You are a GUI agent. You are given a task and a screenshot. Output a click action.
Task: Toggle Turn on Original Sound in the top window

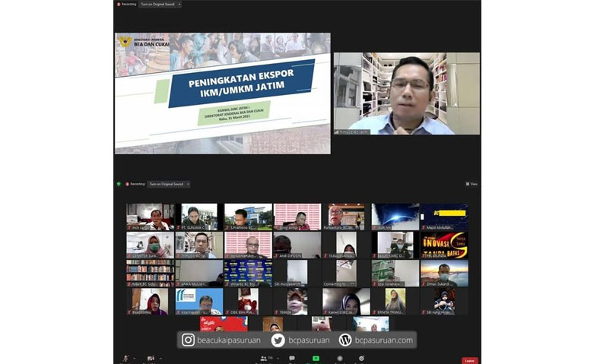click(x=158, y=4)
